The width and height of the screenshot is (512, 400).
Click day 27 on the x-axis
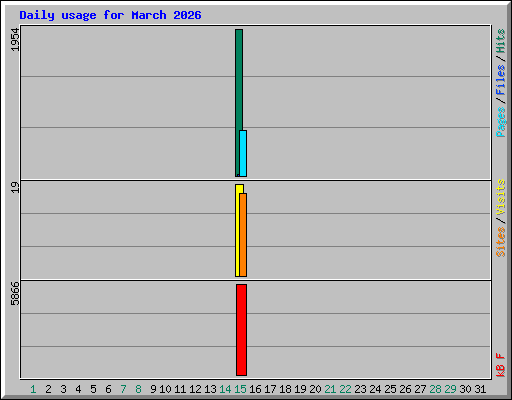point(420,389)
